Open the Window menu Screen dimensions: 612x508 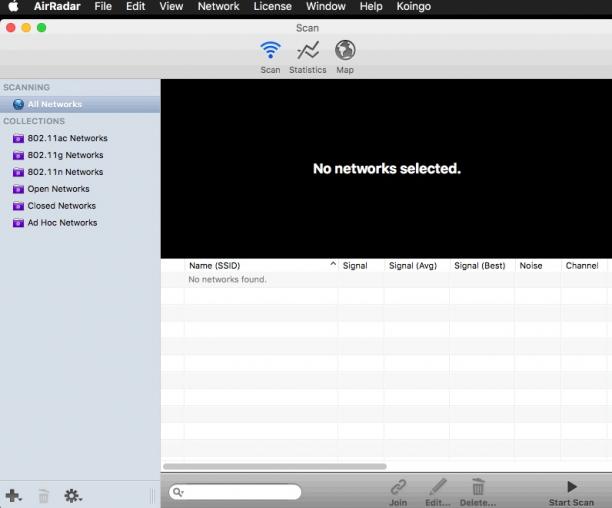(326, 6)
